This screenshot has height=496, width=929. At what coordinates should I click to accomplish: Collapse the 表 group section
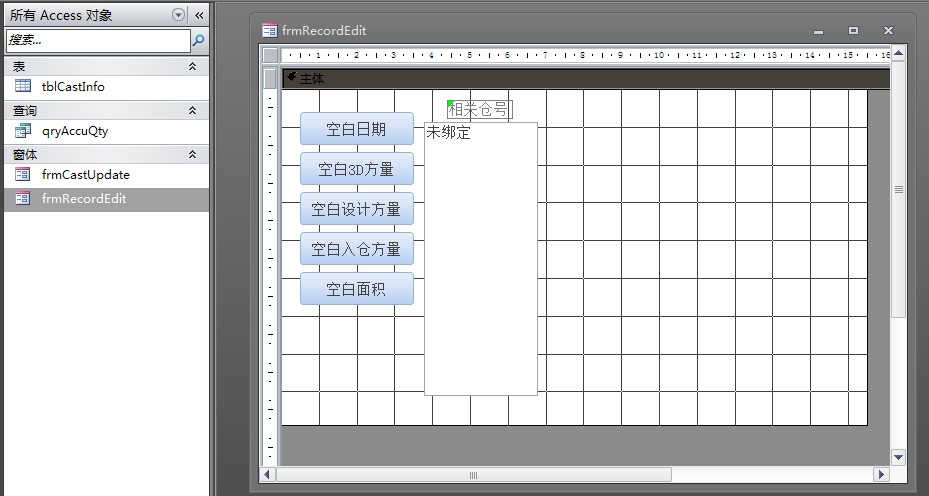(x=192, y=66)
